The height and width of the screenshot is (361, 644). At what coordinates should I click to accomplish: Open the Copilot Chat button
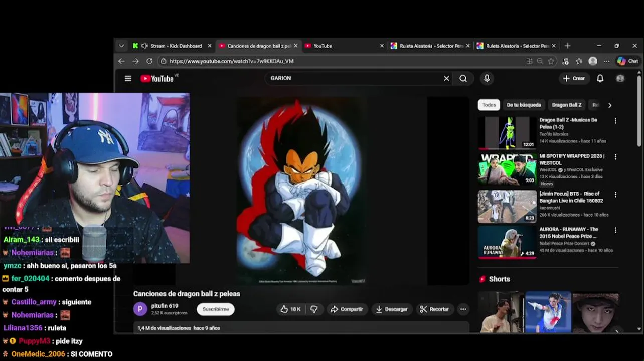click(627, 61)
